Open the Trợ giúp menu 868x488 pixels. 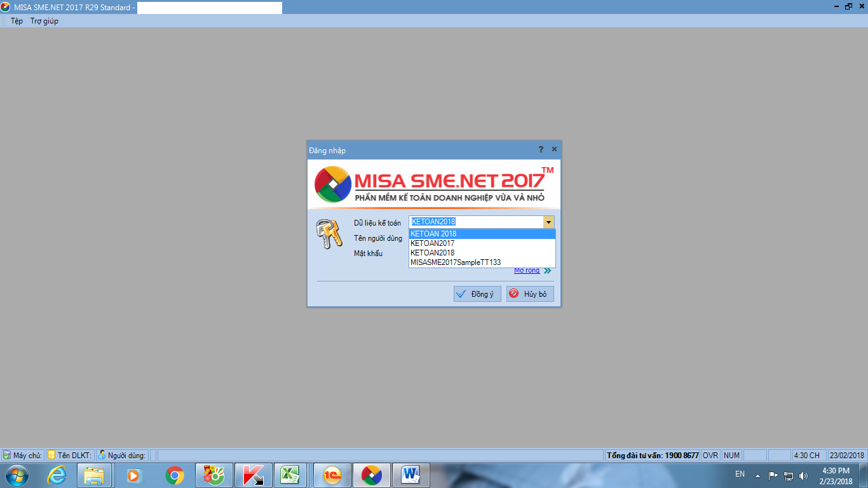pyautogui.click(x=44, y=21)
